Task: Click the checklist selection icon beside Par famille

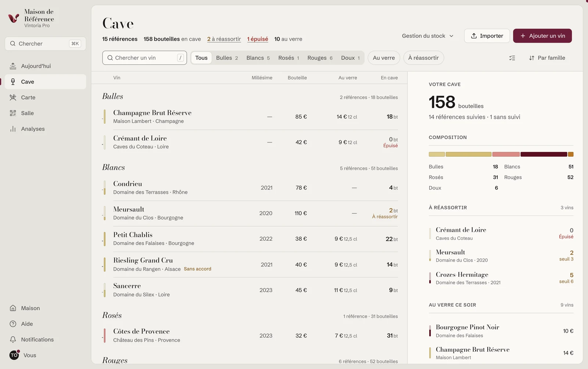Action: 512,58
